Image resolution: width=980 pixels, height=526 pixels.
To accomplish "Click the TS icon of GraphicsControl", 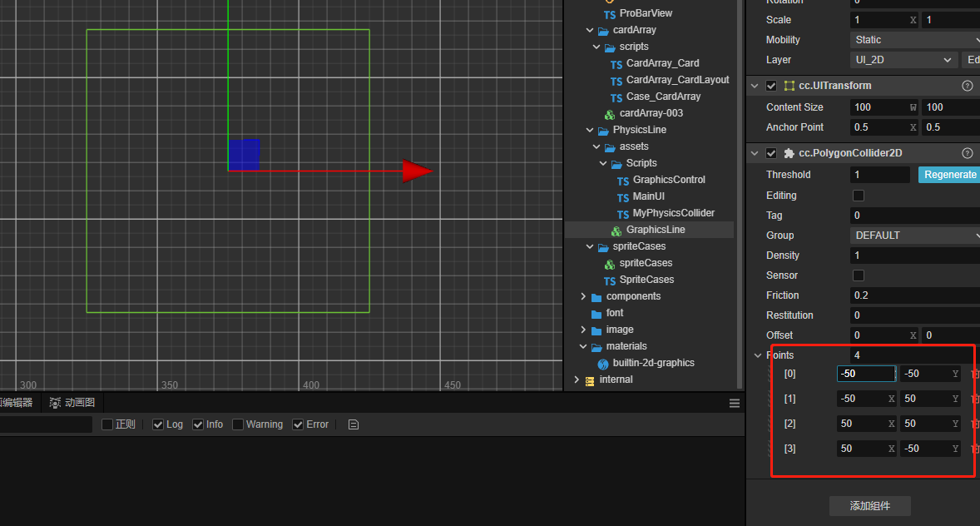I will (622, 181).
